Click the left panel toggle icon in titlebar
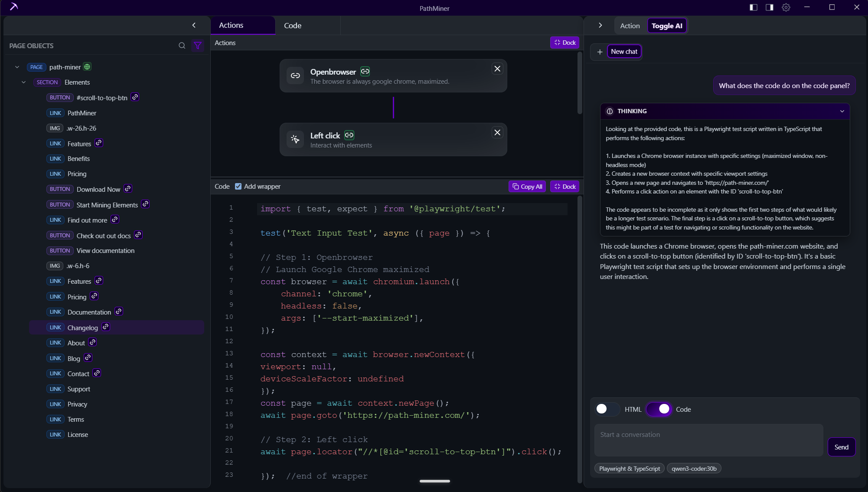Screen dimensions: 868x492 [x=753, y=7]
